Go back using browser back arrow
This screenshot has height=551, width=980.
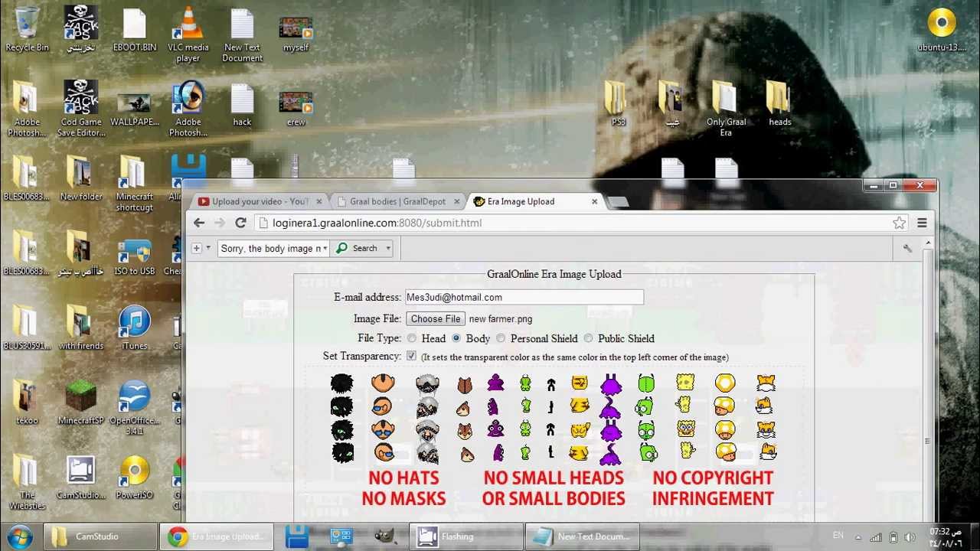pos(199,223)
